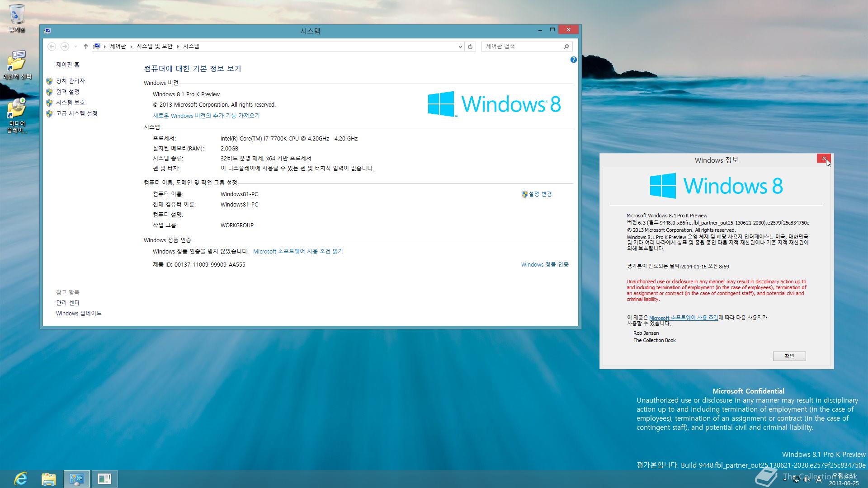Switch to Control Panel taskbar button
This screenshot has width=868, height=488.
[x=77, y=479]
